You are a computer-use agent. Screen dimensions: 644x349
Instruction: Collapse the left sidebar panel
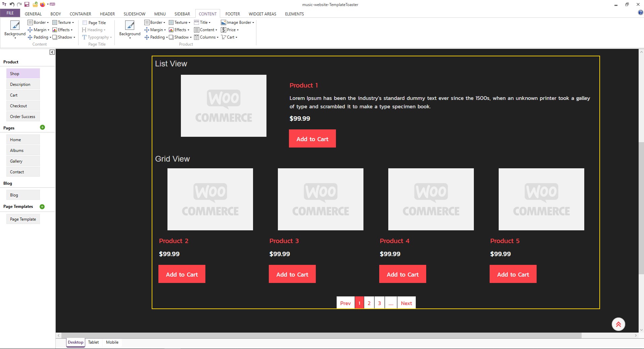click(52, 52)
